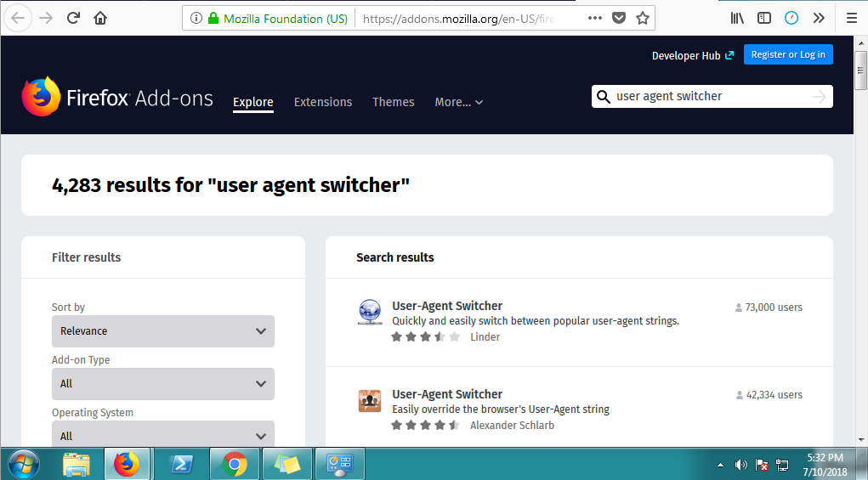Click the '42,334 users' text
The image size is (868, 480).
[x=774, y=395]
